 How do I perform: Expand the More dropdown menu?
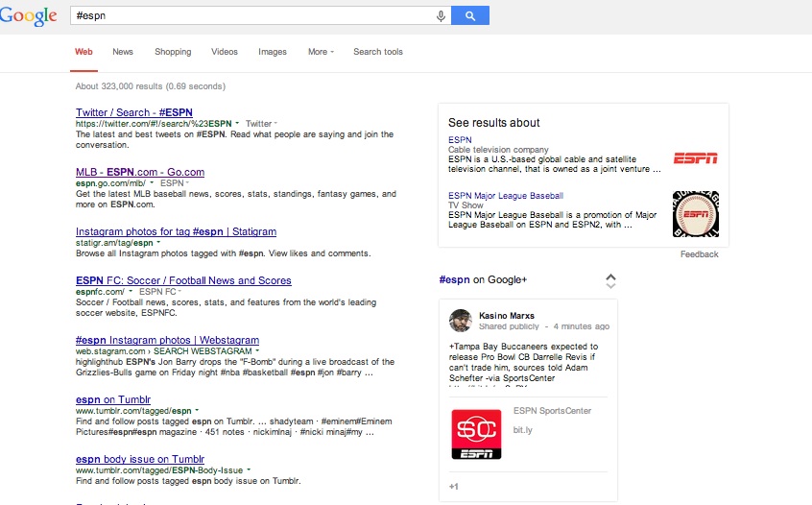(322, 52)
